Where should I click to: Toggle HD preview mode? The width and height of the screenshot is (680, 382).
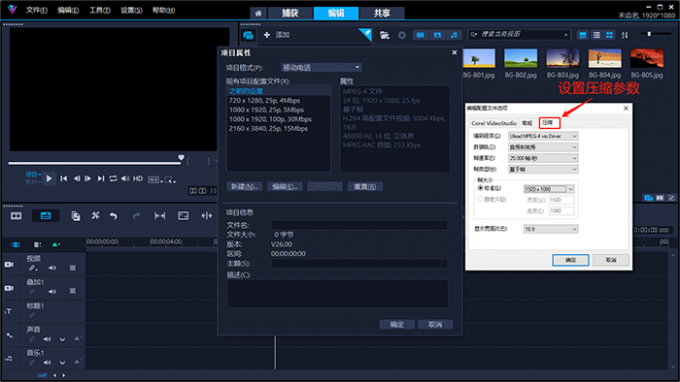(x=138, y=179)
